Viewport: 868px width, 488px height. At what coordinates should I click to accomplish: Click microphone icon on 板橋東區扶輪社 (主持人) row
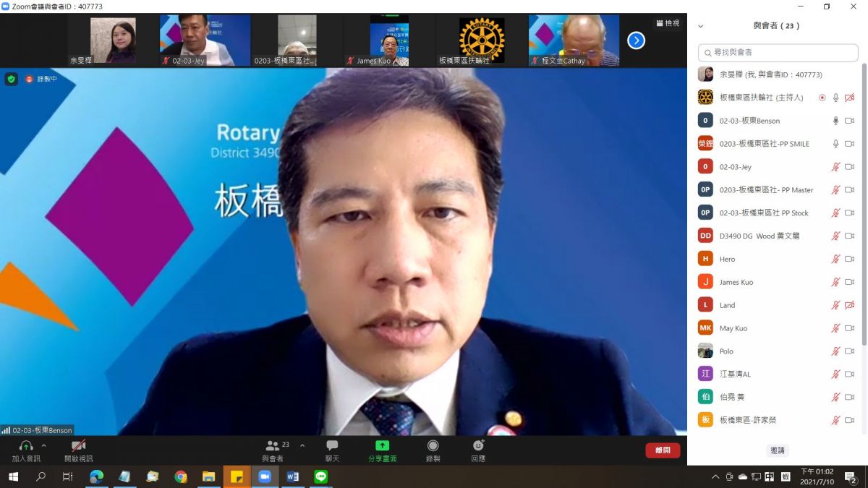835,98
